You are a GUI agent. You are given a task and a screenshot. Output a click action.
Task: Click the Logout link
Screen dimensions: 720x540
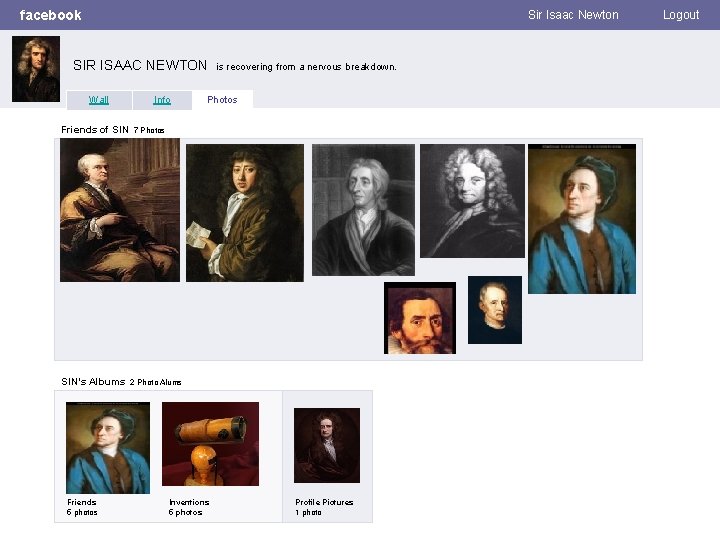[x=681, y=15]
